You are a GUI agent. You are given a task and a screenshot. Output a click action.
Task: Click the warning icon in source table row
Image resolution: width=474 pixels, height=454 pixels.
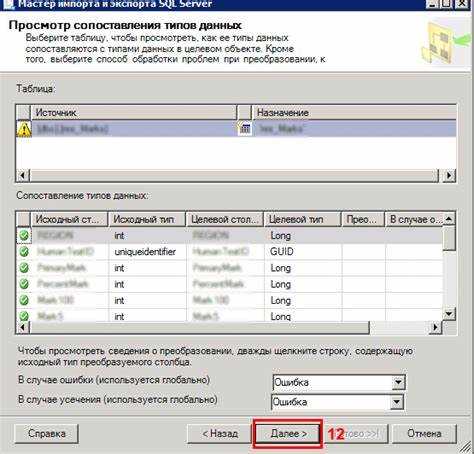[24, 129]
